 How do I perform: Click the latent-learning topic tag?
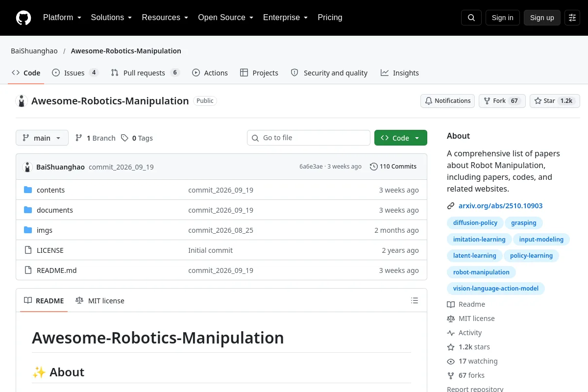[x=475, y=256]
